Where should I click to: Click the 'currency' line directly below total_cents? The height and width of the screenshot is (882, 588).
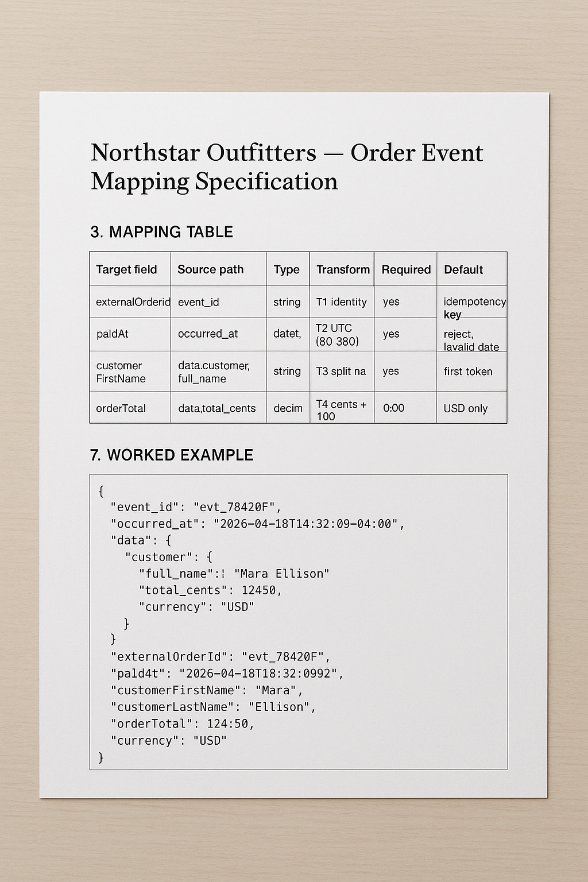[196, 607]
